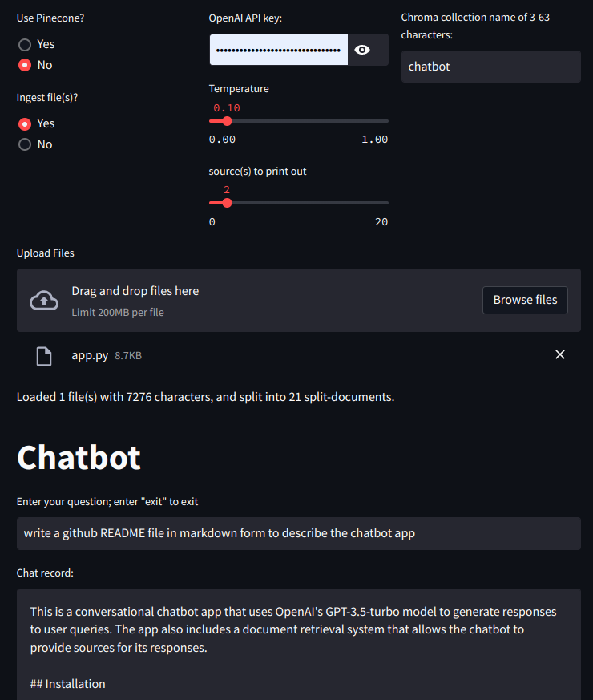This screenshot has width=593, height=700.
Task: Click the Drag and drop files area
Action: pos(299,300)
